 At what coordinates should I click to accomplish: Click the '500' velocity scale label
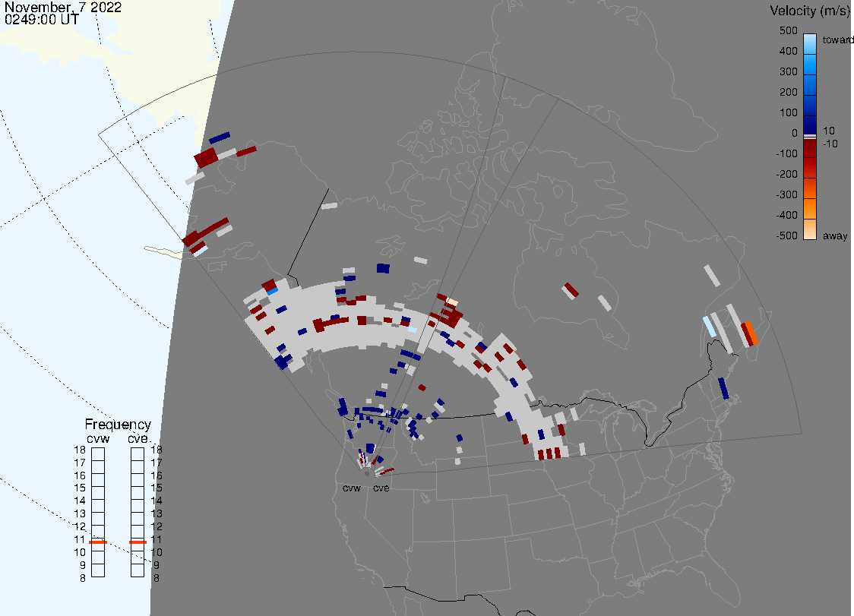(788, 30)
